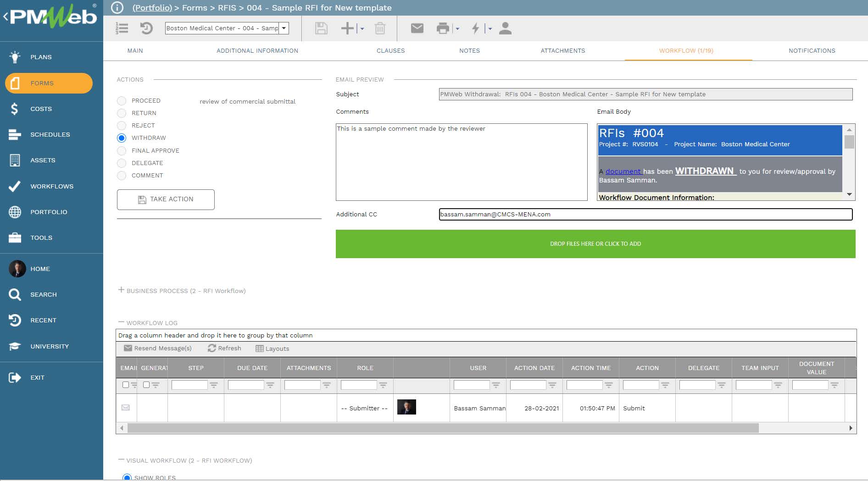Viewport: 868px width, 481px height.
Task: Click the Comments text area
Action: tap(462, 162)
